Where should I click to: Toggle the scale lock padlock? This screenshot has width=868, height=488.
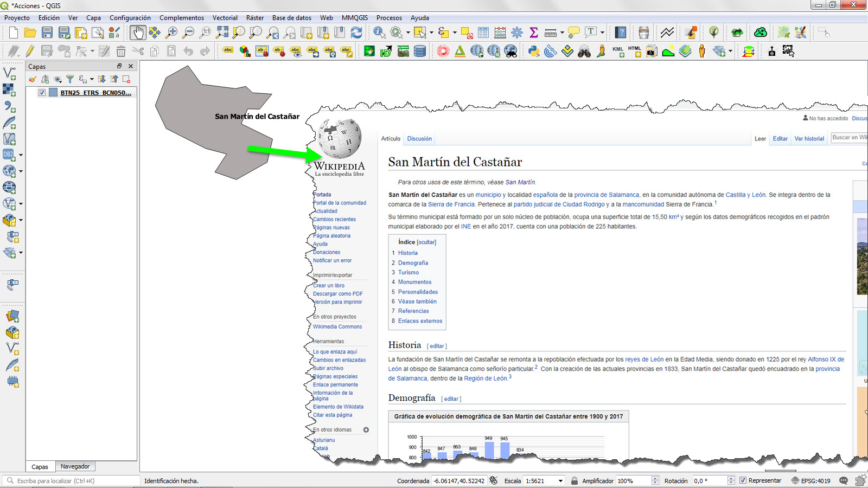575,480
